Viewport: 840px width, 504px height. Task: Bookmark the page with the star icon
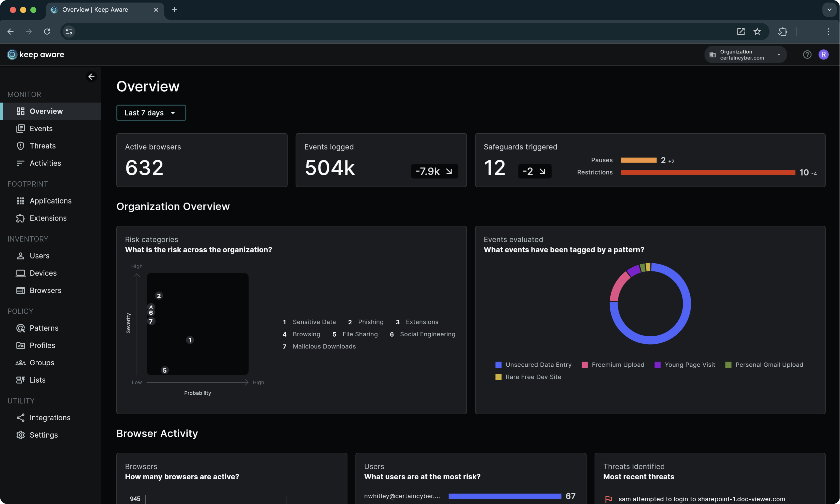tap(757, 31)
